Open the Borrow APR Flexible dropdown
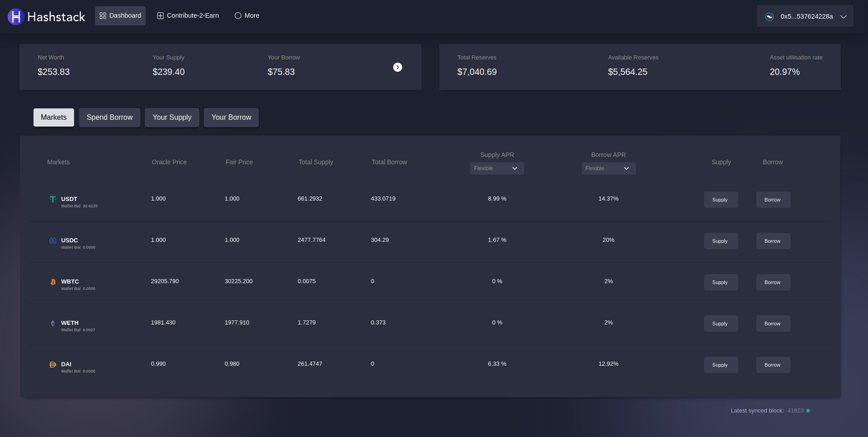Image resolution: width=868 pixels, height=437 pixels. click(608, 168)
